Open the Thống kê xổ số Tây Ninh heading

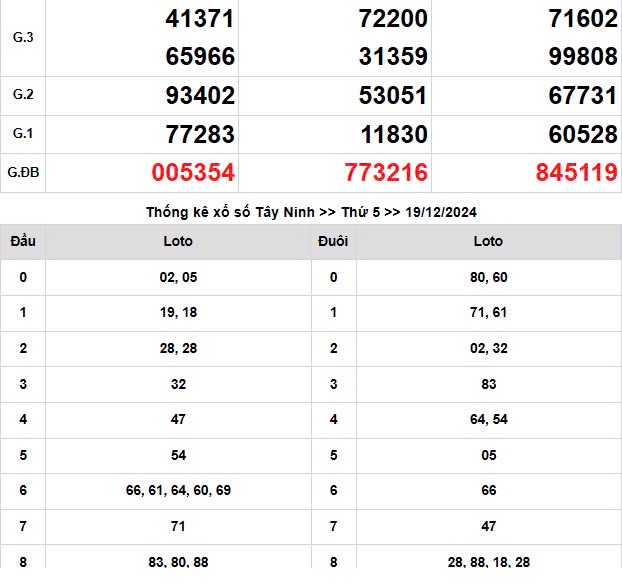click(x=310, y=212)
